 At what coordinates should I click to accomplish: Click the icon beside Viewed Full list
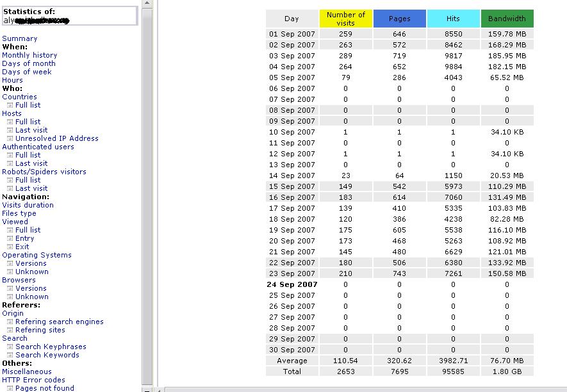point(10,230)
